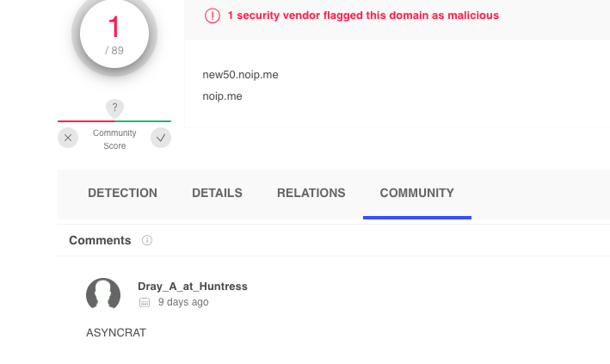
Task: Open the Dray_A_at_Huntress user profile link
Action: [193, 287]
